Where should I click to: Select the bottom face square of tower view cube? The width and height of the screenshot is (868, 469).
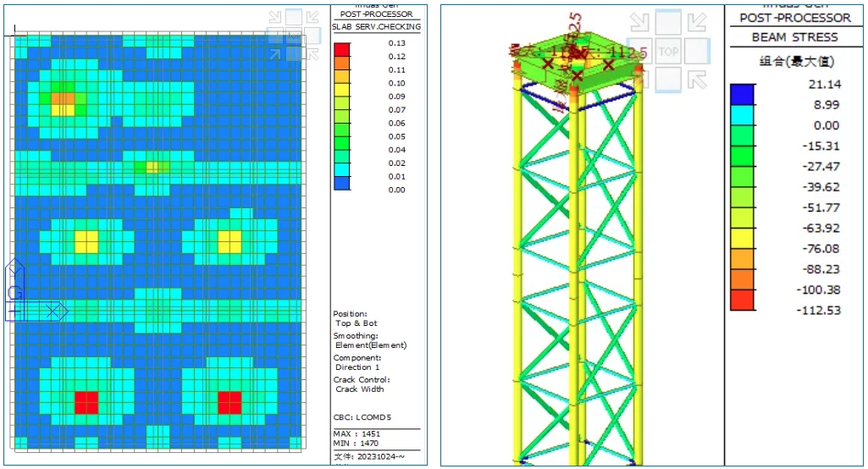(x=668, y=79)
